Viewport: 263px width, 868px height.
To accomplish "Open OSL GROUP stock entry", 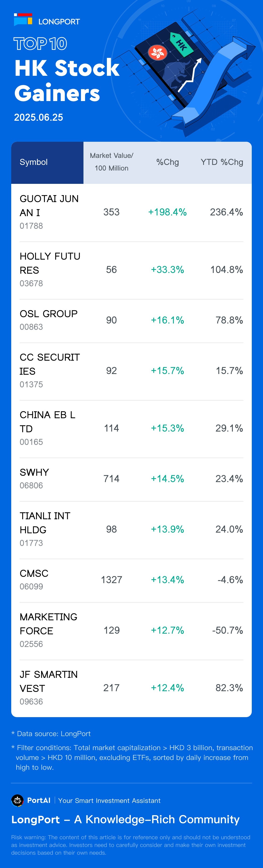I will (48, 314).
